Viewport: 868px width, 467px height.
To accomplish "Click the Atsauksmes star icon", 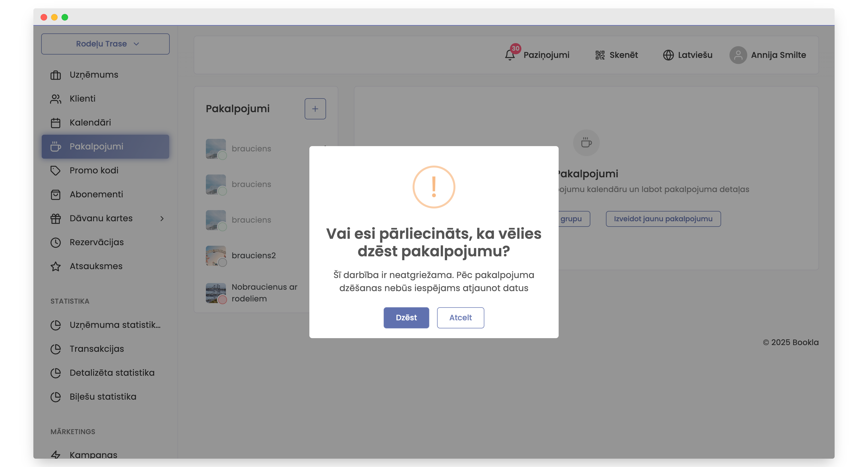I will [x=56, y=266].
